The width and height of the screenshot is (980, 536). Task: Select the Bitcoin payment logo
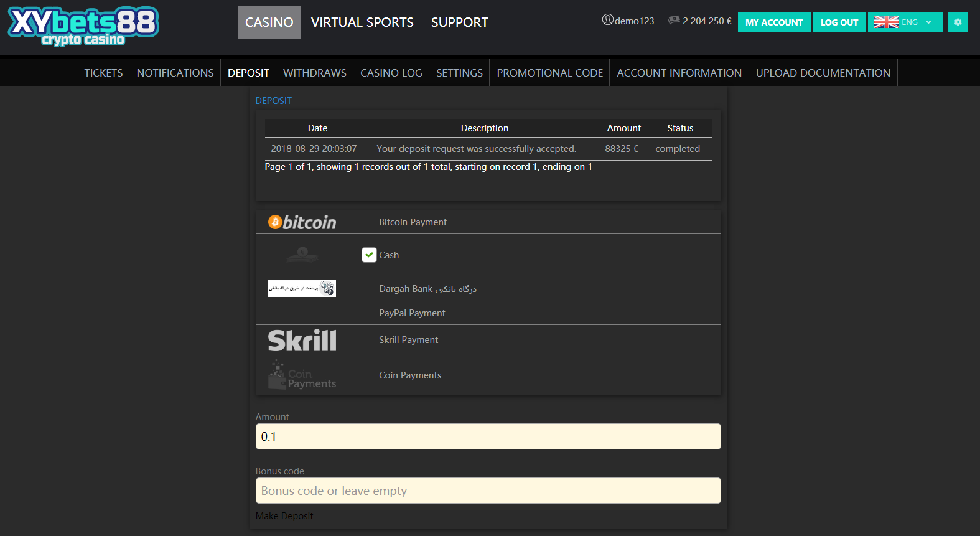pos(302,222)
